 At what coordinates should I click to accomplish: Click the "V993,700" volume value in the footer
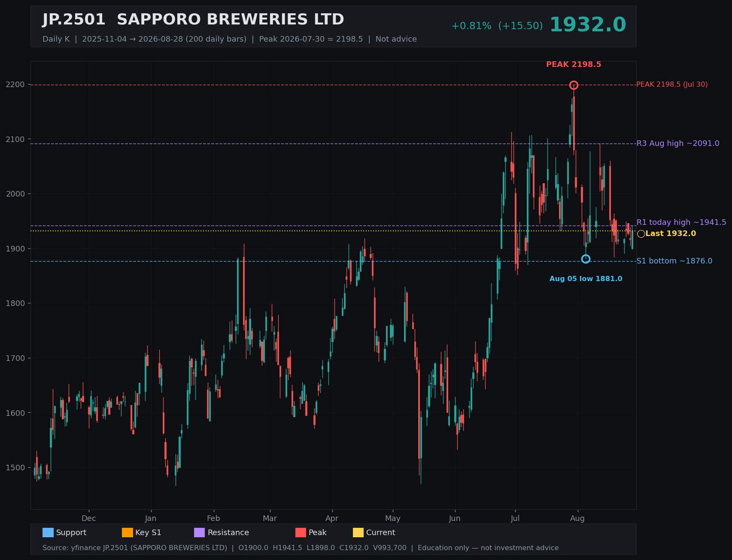390,548
